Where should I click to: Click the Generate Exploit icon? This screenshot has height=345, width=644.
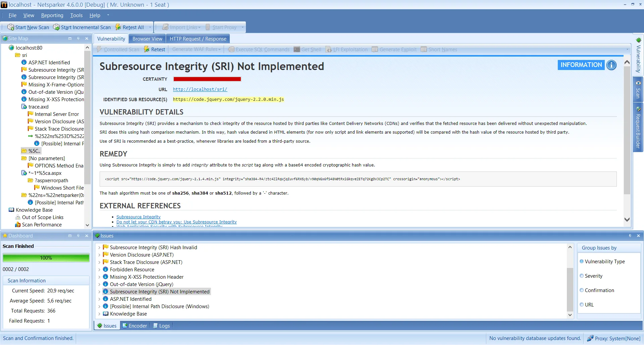coord(375,49)
